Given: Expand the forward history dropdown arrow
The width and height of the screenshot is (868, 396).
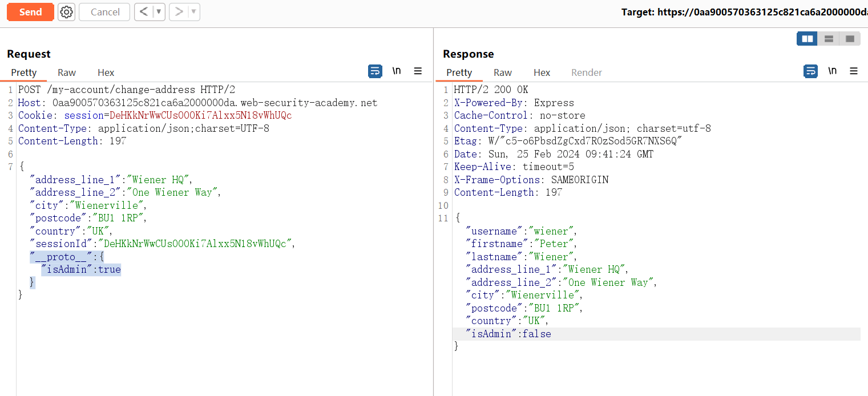Looking at the screenshot, I should coord(193,12).
